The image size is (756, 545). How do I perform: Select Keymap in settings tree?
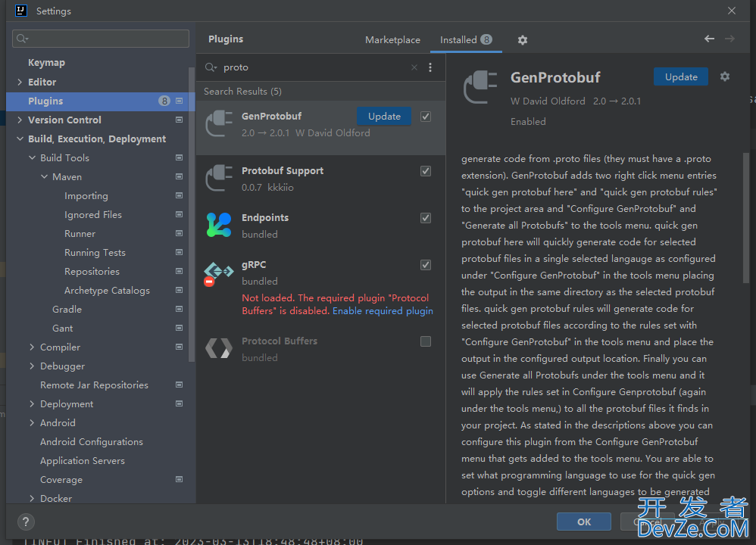pyautogui.click(x=46, y=63)
